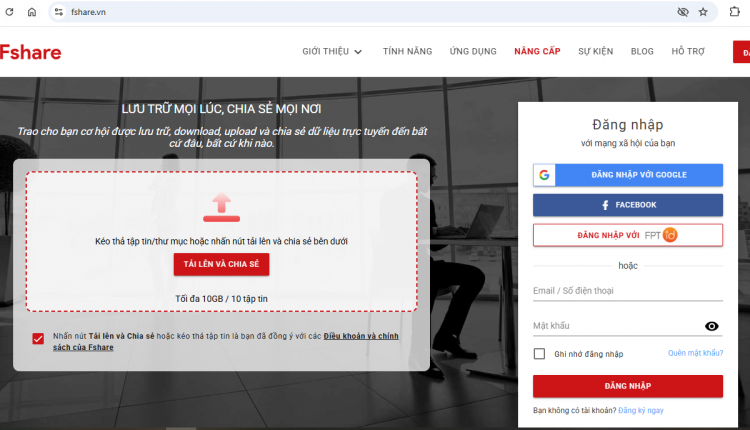Tick the Ghi nhớ đăng nhập checkbox
This screenshot has width=750, height=430.
click(539, 353)
